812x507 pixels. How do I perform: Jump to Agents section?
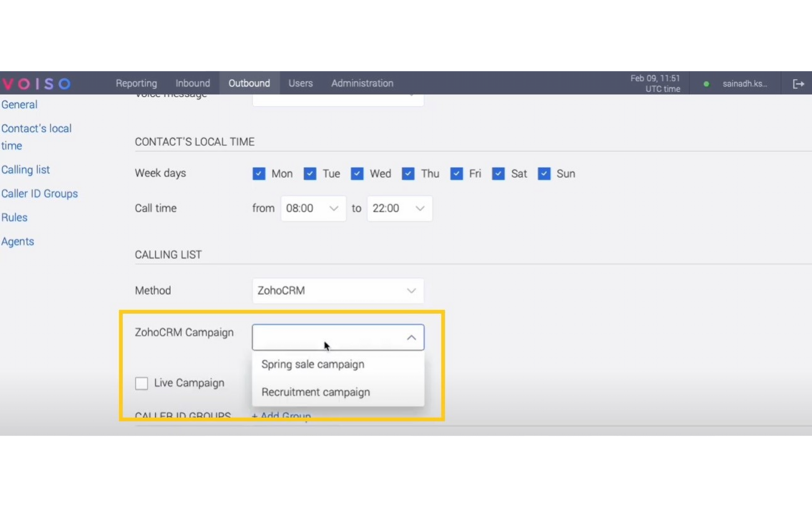18,241
